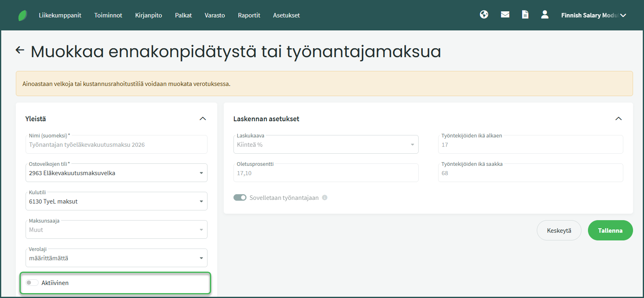Click the green leaf home logo
Viewport: 644px width, 298px height.
point(23,15)
